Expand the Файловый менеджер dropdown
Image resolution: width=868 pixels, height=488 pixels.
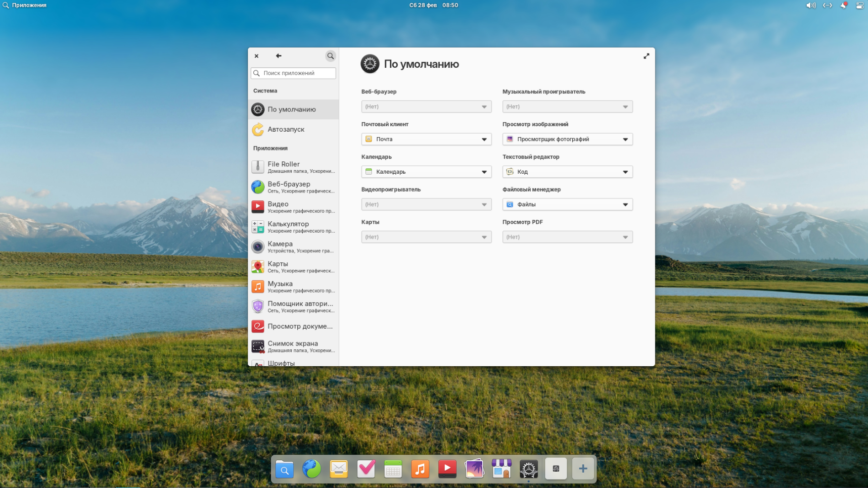coord(567,204)
